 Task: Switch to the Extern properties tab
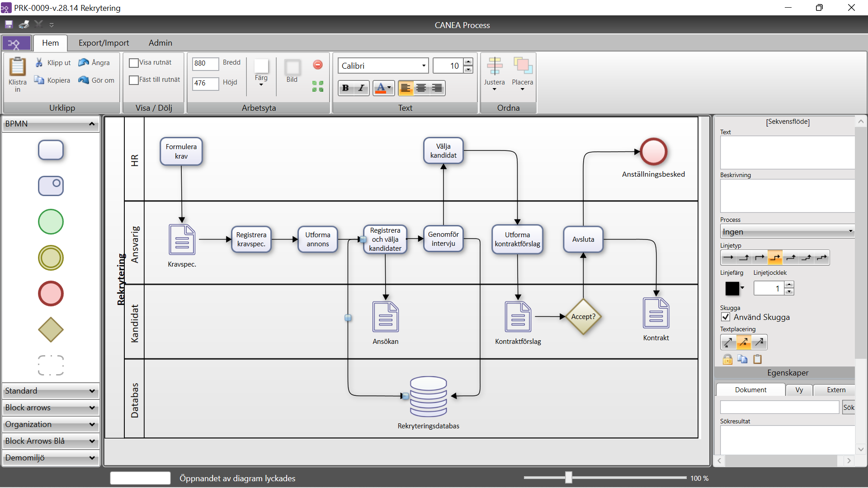pyautogui.click(x=836, y=390)
